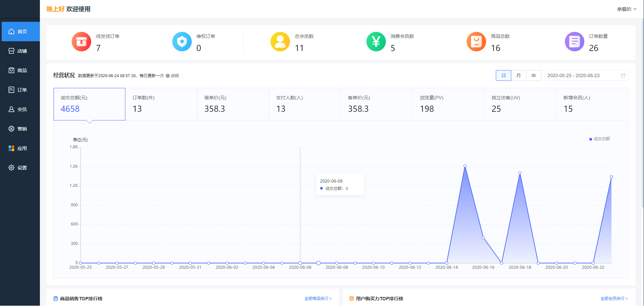The width and height of the screenshot is (644, 306).
Task: Open the date range picker 2020-05-25 - 2020-06-23
Action: pyautogui.click(x=586, y=75)
